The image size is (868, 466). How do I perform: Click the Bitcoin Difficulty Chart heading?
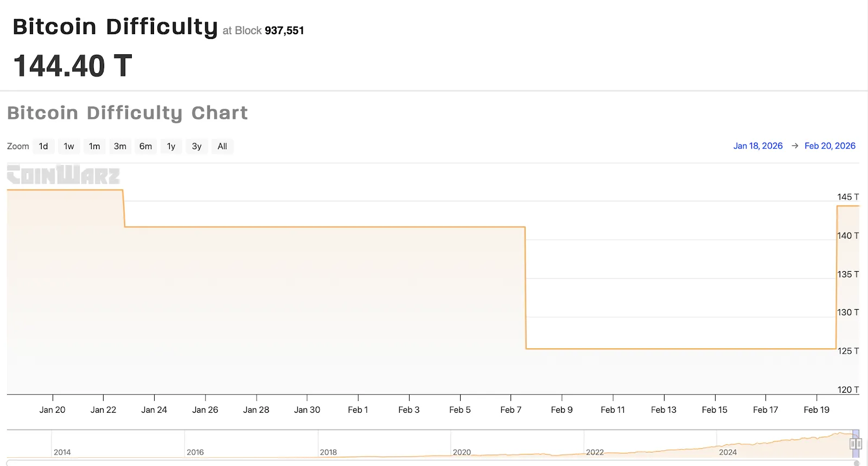127,113
